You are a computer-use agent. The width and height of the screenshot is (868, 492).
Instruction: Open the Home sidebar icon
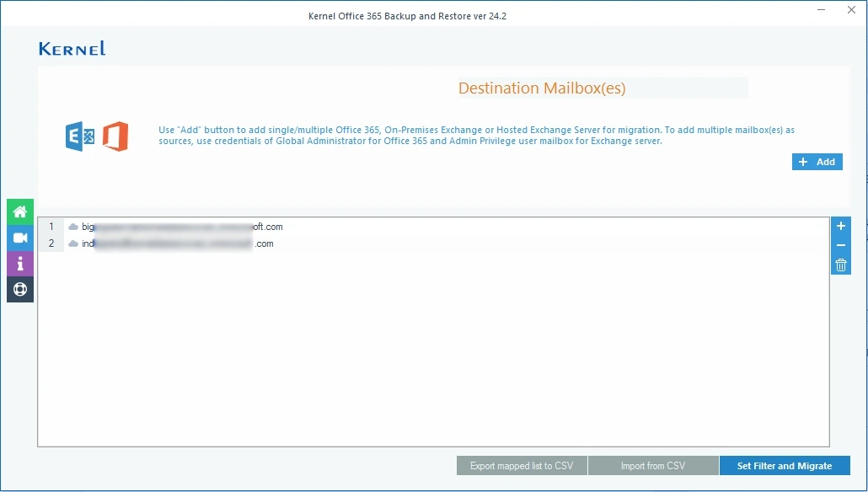(x=20, y=211)
